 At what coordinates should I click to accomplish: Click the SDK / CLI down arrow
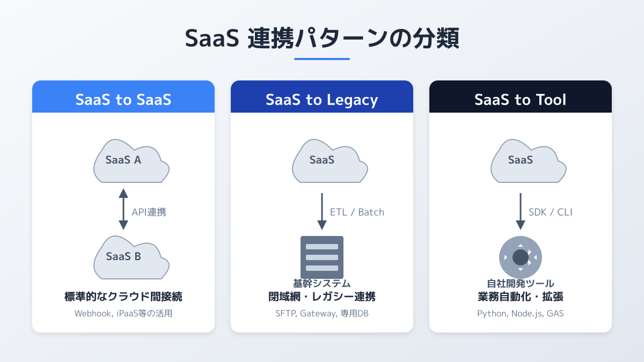pyautogui.click(x=520, y=211)
